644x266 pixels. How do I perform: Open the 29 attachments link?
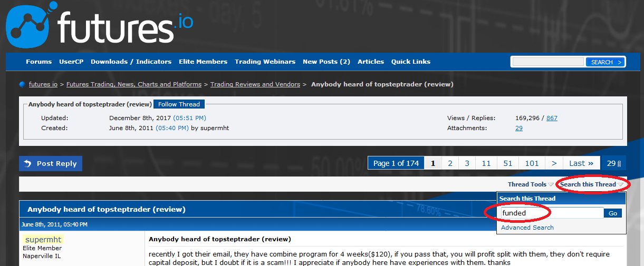click(x=519, y=128)
